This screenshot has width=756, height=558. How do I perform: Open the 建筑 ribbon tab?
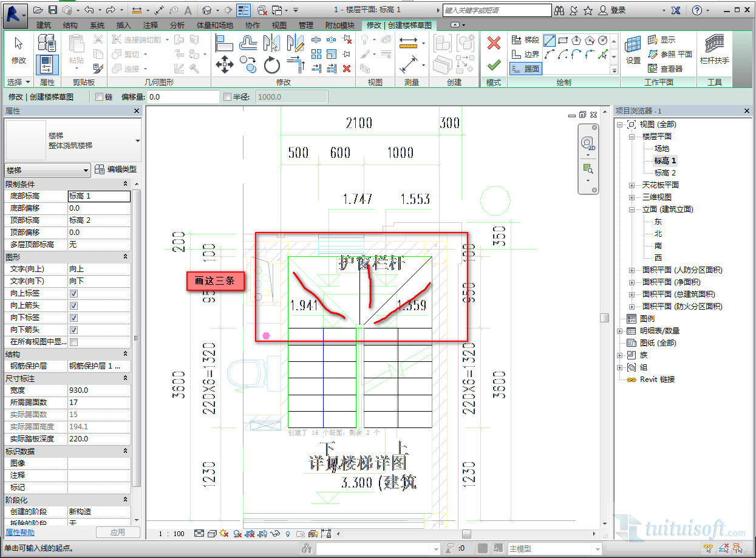[x=44, y=25]
